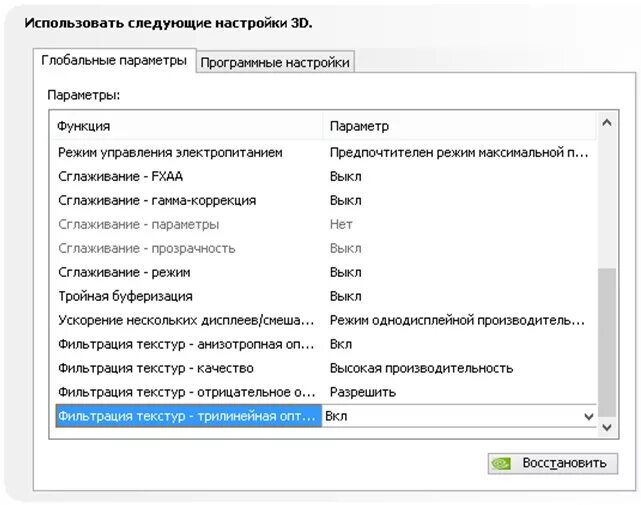Click the NVIDIA logo on the Восстановить button

[x=501, y=463]
